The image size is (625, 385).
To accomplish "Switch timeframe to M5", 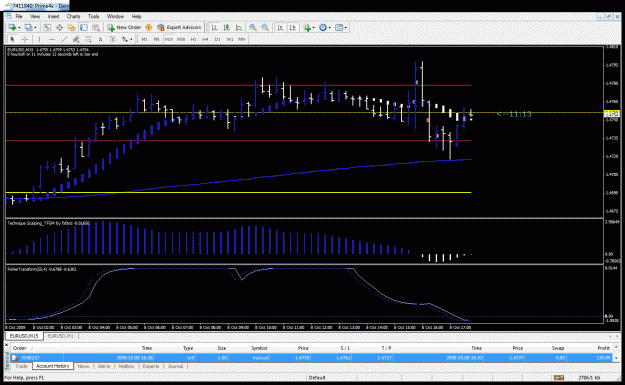I will coord(156,39).
